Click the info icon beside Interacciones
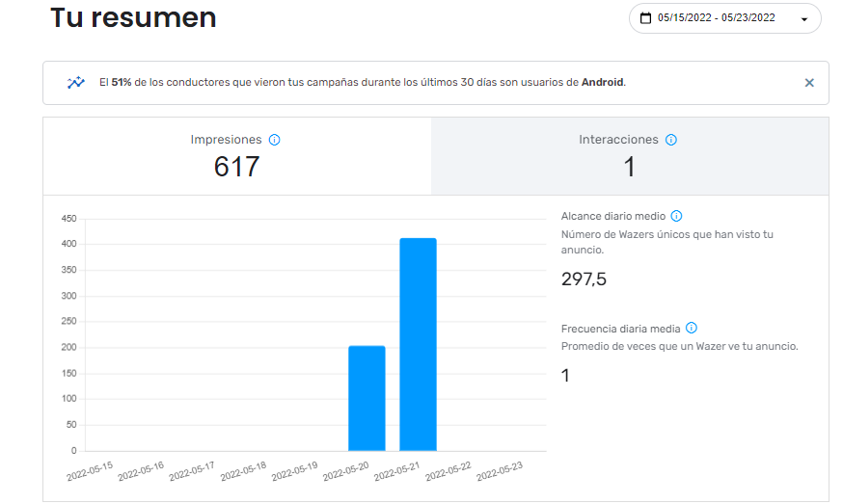Screen dimensions: 843x504 671,140
